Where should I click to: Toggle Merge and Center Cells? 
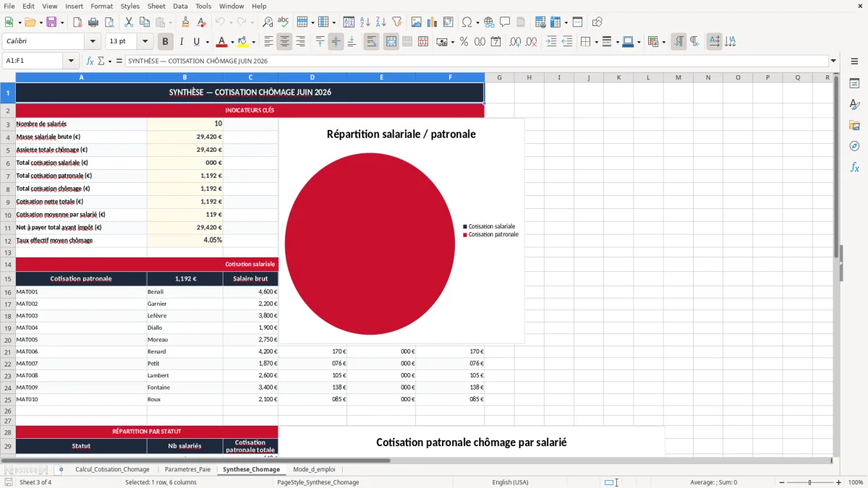click(391, 42)
